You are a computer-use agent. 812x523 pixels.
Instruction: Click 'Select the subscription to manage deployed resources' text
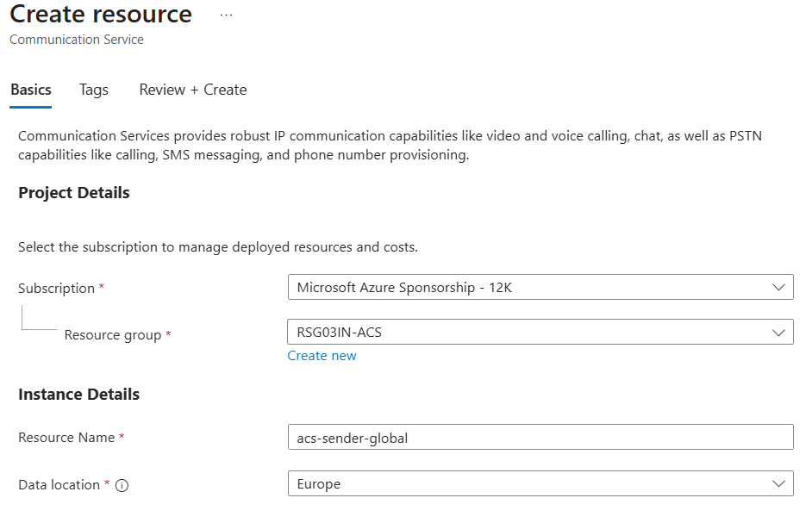pos(218,247)
